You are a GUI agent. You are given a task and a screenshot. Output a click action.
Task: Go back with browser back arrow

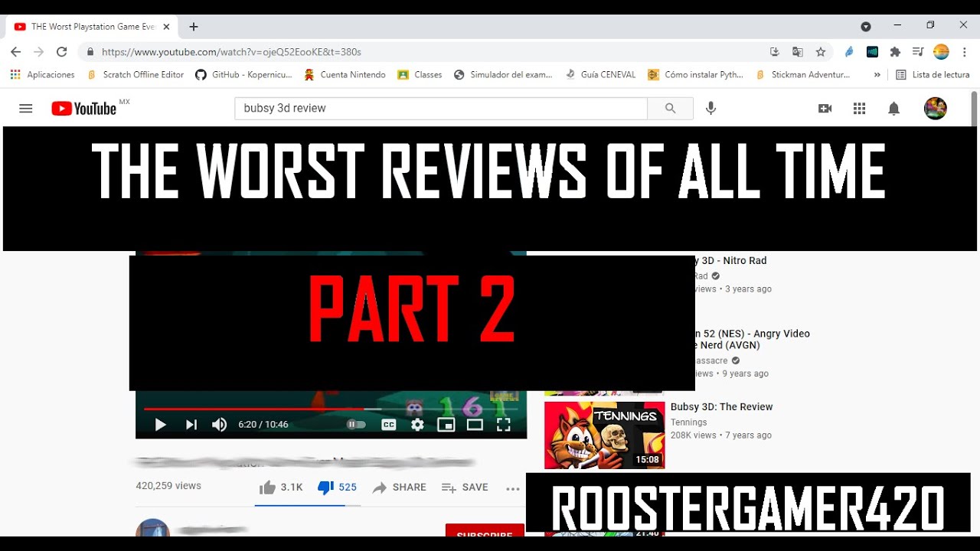pos(16,52)
